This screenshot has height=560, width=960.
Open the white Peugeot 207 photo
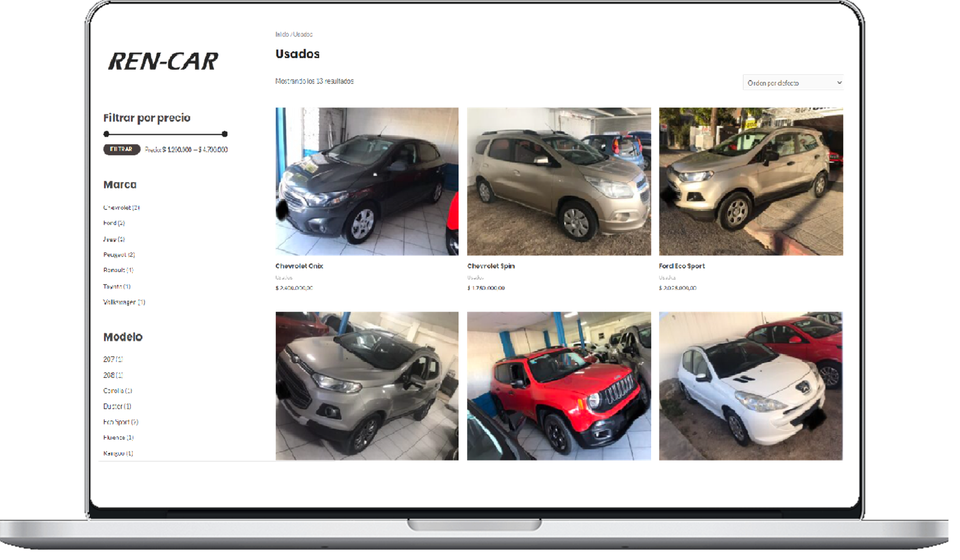click(751, 386)
